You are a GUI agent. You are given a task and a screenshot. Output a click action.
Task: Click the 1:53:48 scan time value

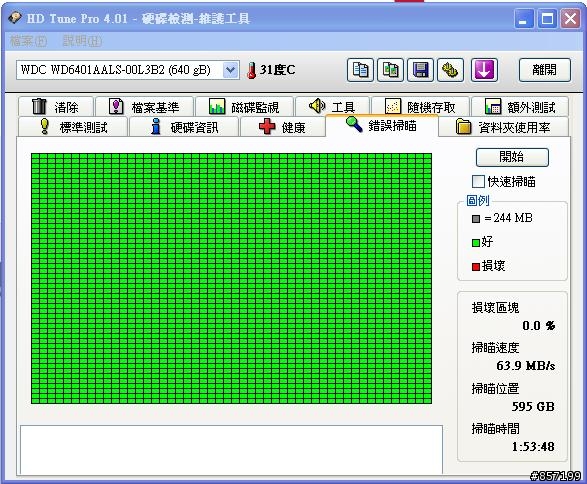[533, 446]
